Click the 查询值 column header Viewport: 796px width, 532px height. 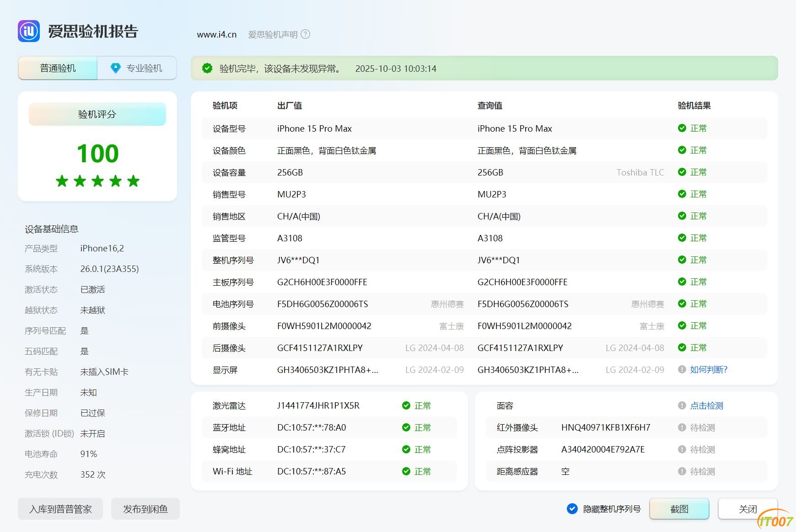coord(490,106)
